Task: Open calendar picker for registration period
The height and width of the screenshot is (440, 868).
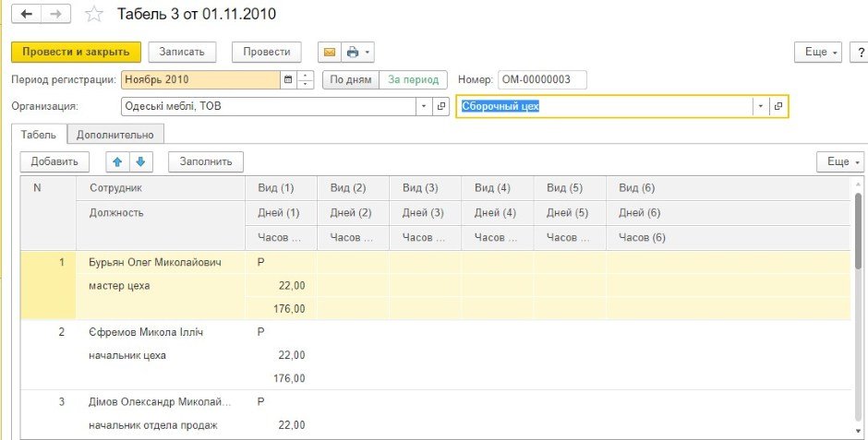Action: 288,79
